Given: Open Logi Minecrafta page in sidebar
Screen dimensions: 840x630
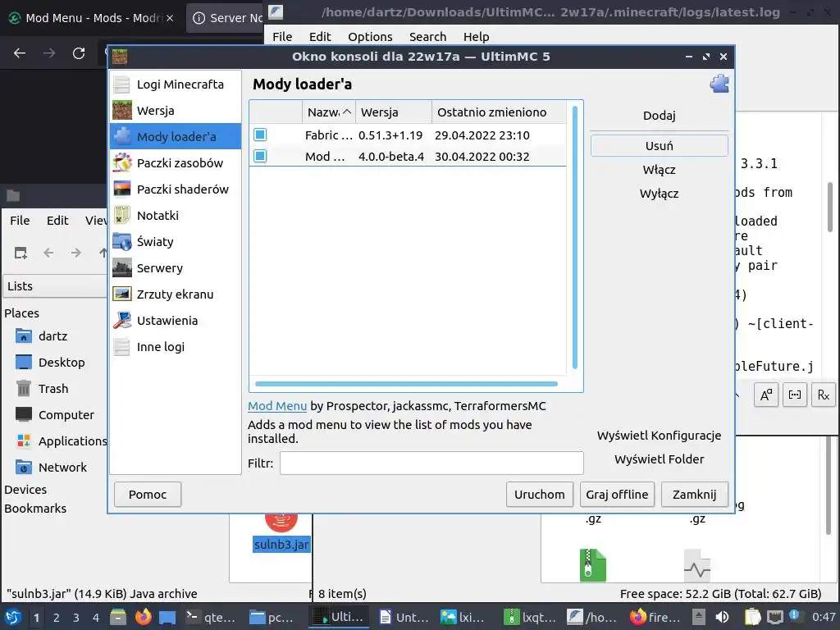Looking at the screenshot, I should [176, 84].
